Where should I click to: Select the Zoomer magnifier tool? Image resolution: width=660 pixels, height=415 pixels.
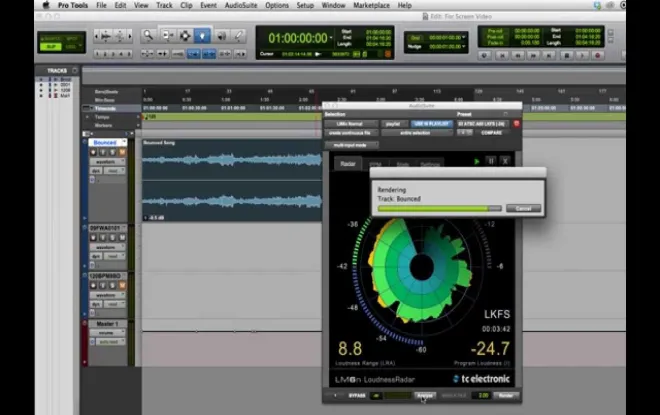coord(148,36)
